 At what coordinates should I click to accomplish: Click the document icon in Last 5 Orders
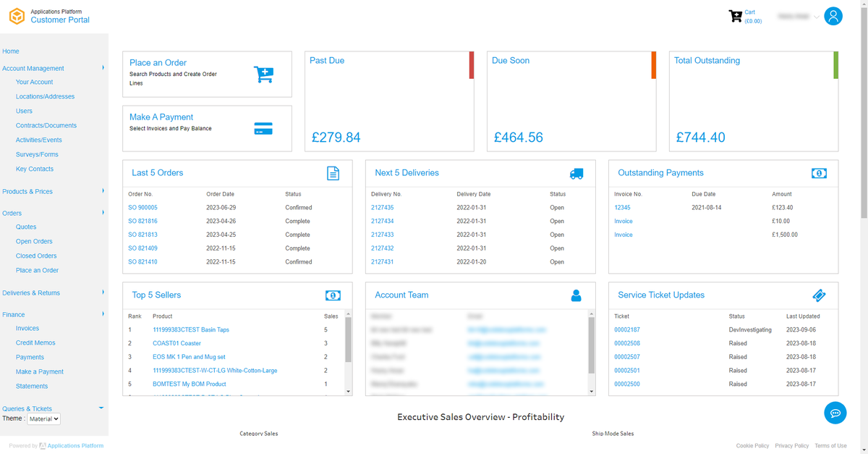[333, 173]
